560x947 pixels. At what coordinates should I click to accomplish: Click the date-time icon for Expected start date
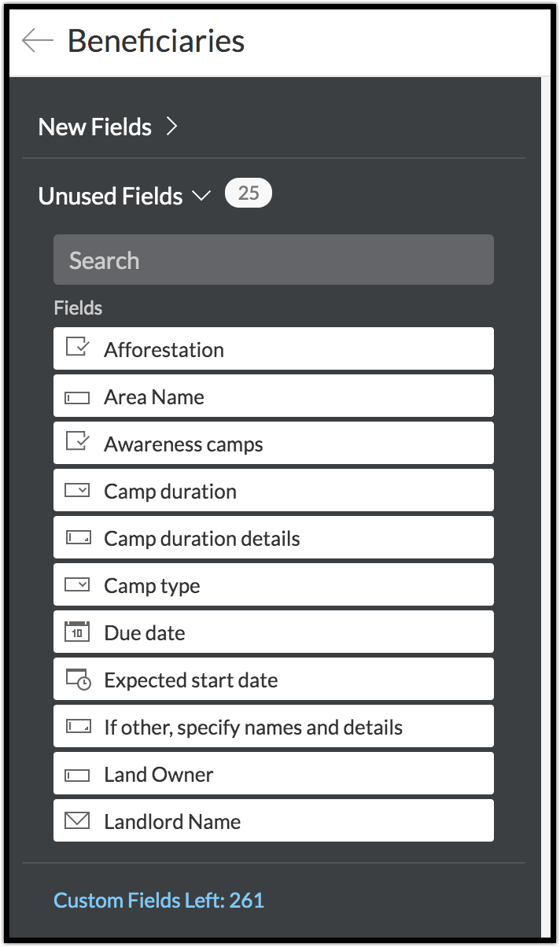click(78, 680)
